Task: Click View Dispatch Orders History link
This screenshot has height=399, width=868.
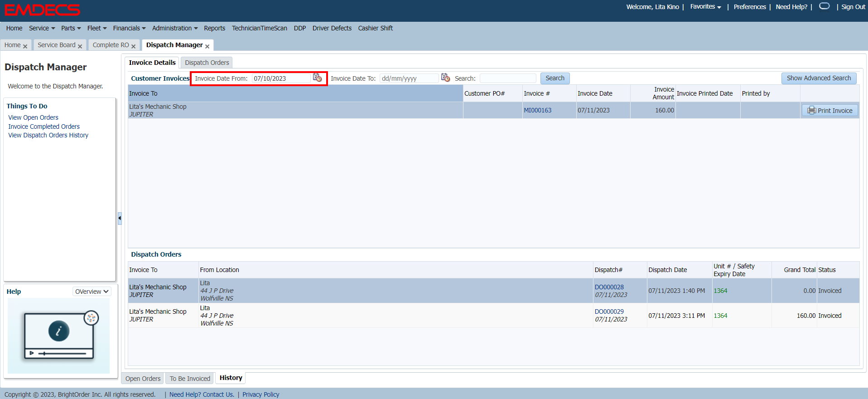Action: pyautogui.click(x=48, y=135)
